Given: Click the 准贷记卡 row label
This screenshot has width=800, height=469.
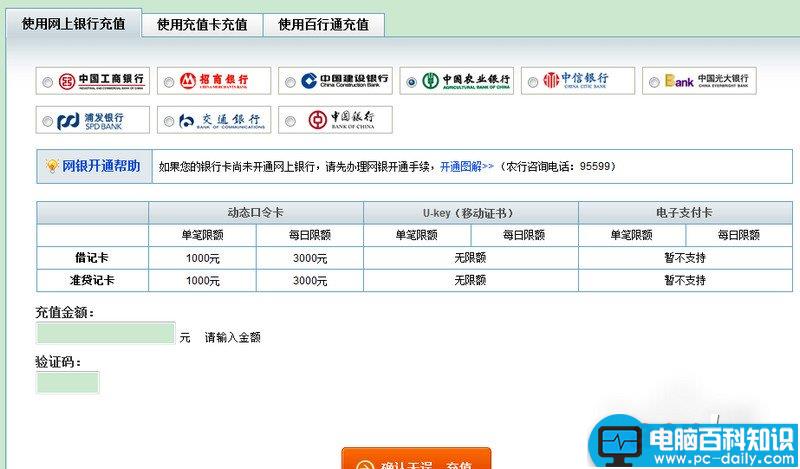Looking at the screenshot, I should coord(92,280).
